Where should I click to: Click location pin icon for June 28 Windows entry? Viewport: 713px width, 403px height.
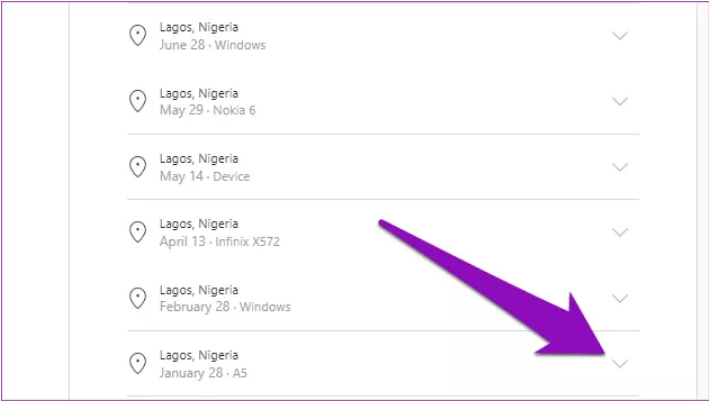pyautogui.click(x=138, y=36)
